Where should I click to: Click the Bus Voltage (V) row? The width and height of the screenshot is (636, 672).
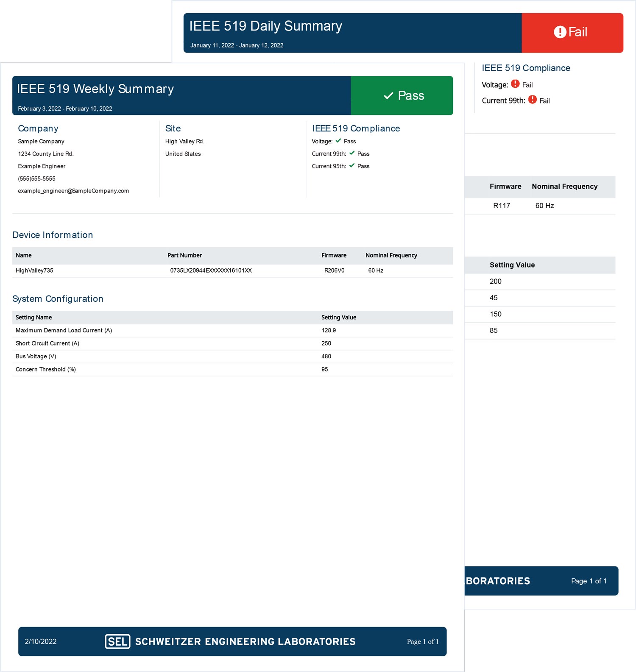(x=233, y=357)
